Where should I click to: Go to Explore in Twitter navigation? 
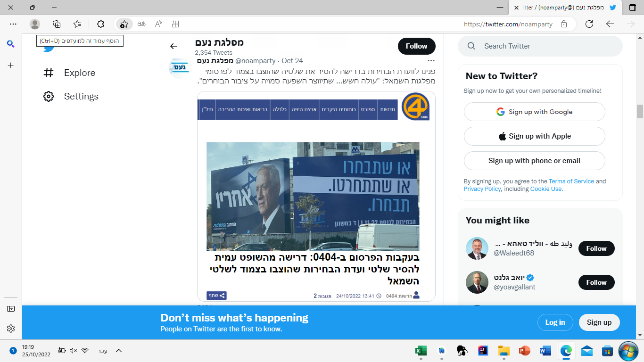pos(69,73)
